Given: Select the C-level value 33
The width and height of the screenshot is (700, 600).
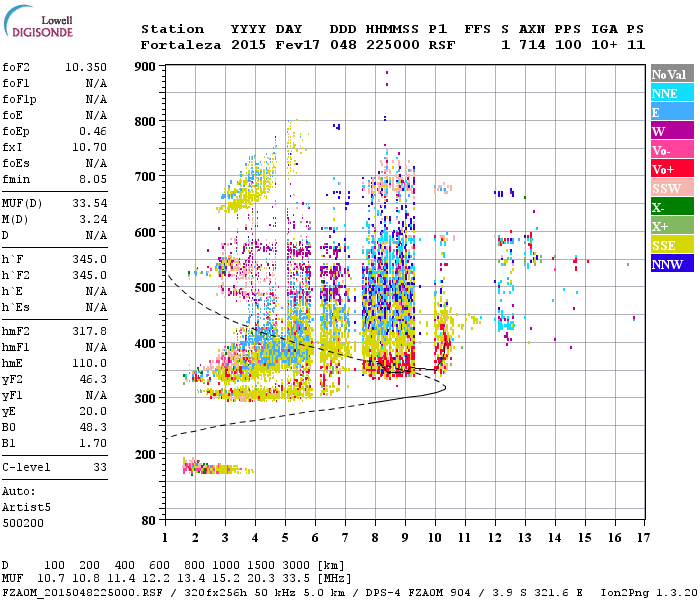Looking at the screenshot, I should pos(99,467).
